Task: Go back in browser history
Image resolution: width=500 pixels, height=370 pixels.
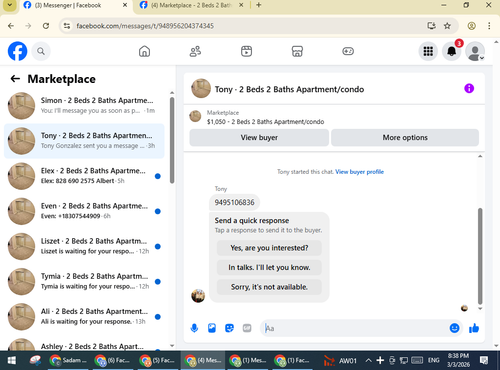Action: point(11,26)
